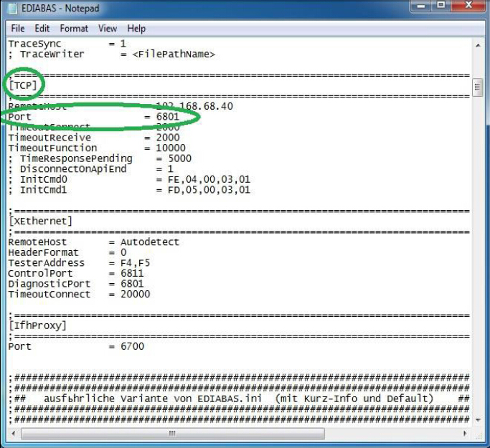Open the Help menu
Screen dimensions: 490x448
(136, 29)
